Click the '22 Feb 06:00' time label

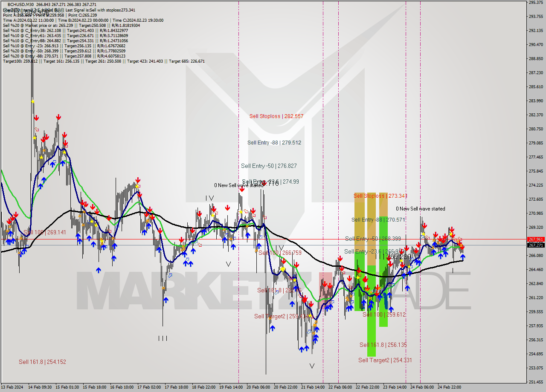[x=340, y=387]
